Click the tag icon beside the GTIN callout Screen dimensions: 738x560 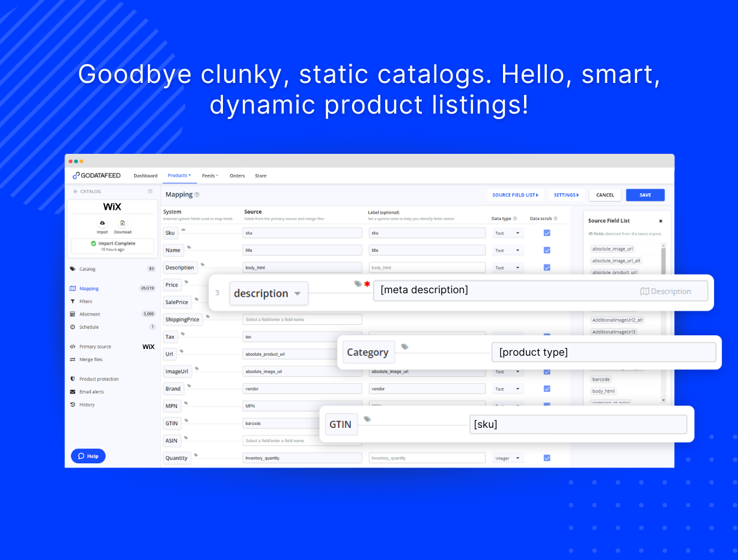[367, 419]
